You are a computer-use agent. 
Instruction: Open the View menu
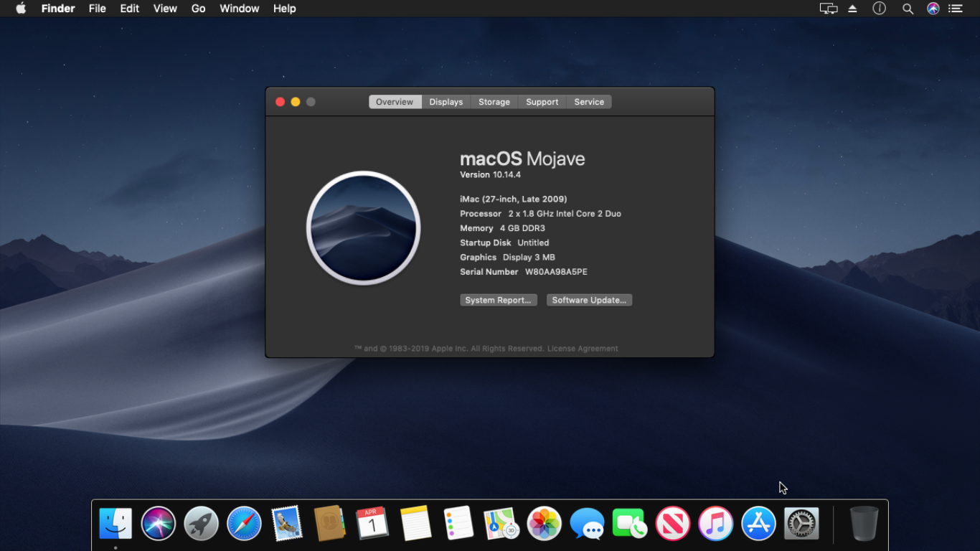point(165,9)
